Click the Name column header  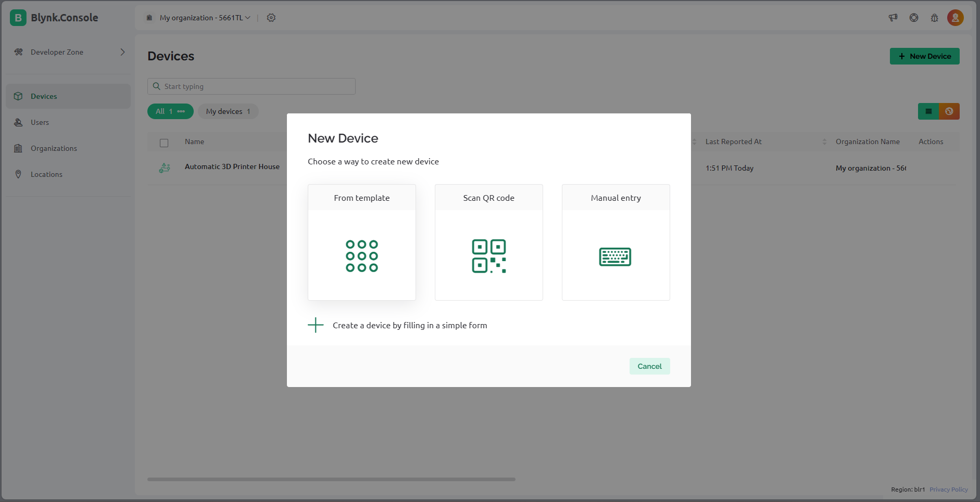(x=194, y=141)
